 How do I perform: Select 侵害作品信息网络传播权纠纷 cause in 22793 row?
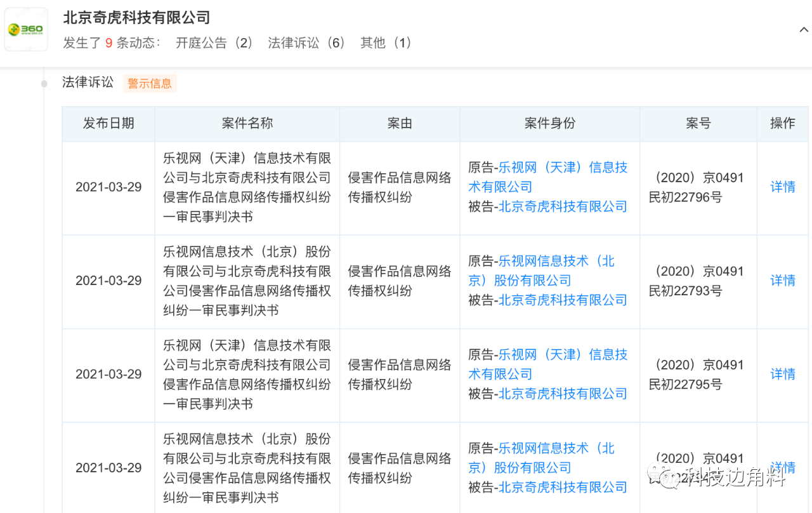[x=400, y=281]
